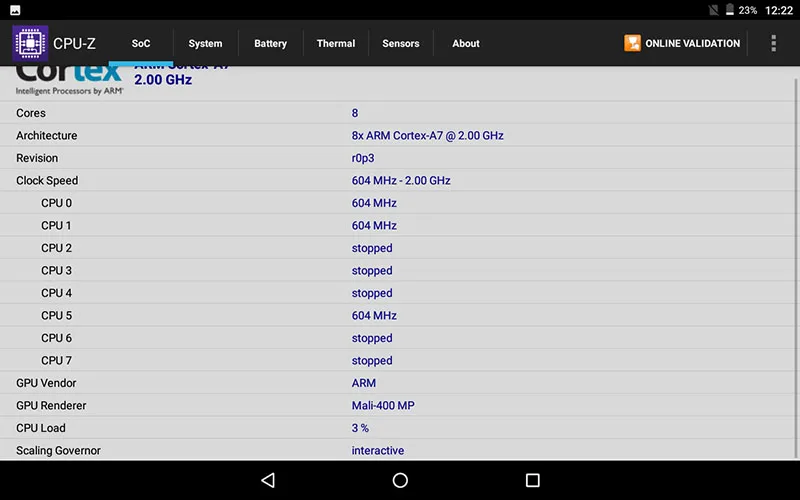Select the CPU 6 row label
The width and height of the screenshot is (800, 500).
(56, 338)
